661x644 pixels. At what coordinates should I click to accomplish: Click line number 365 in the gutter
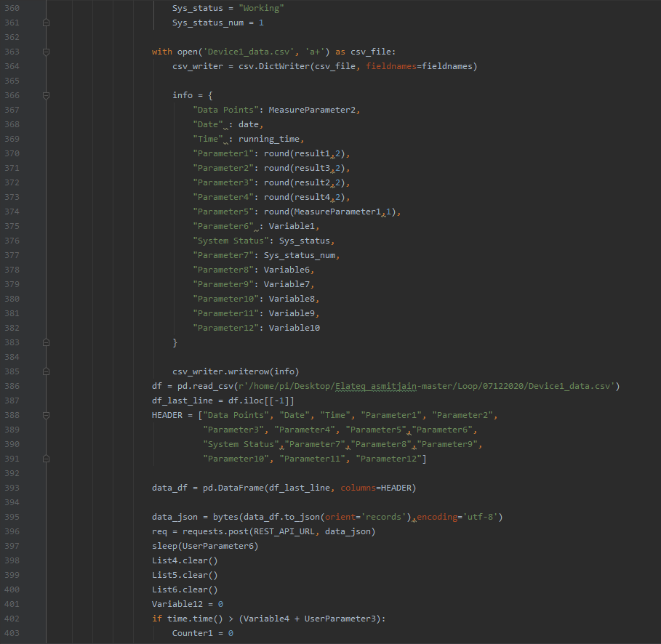coord(12,81)
